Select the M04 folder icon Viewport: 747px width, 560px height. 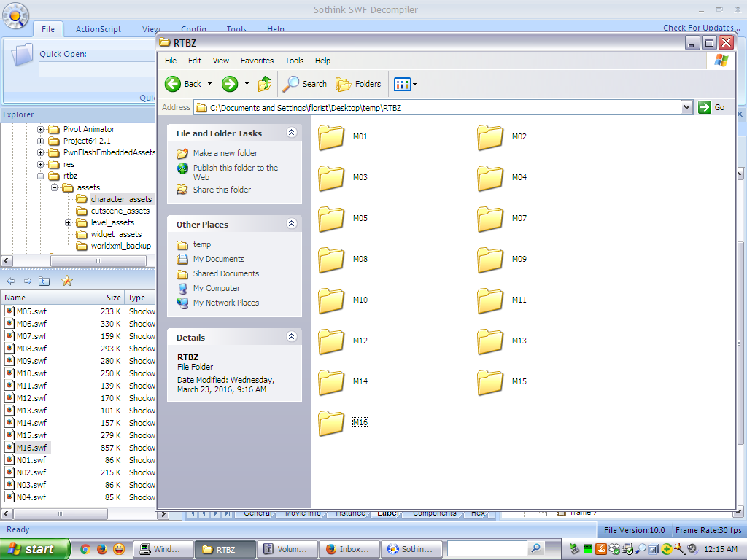pos(490,178)
